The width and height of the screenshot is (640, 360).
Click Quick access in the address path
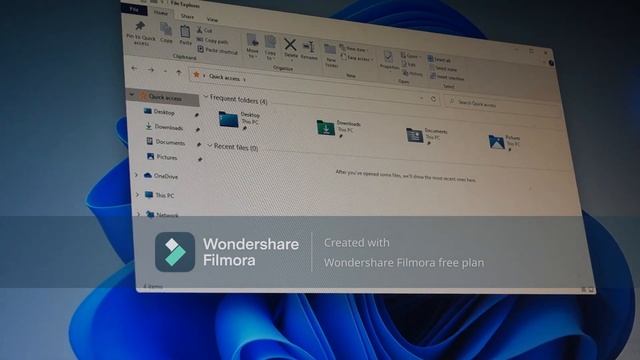[x=224, y=77]
